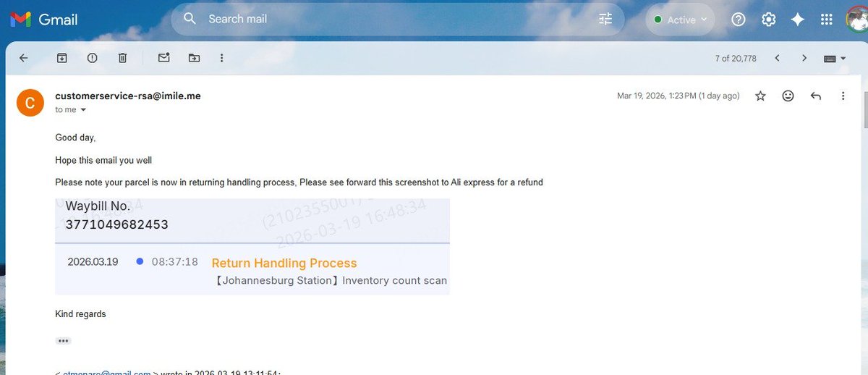Image resolution: width=868 pixels, height=375 pixels.
Task: Show search options filter icon
Action: click(x=605, y=20)
